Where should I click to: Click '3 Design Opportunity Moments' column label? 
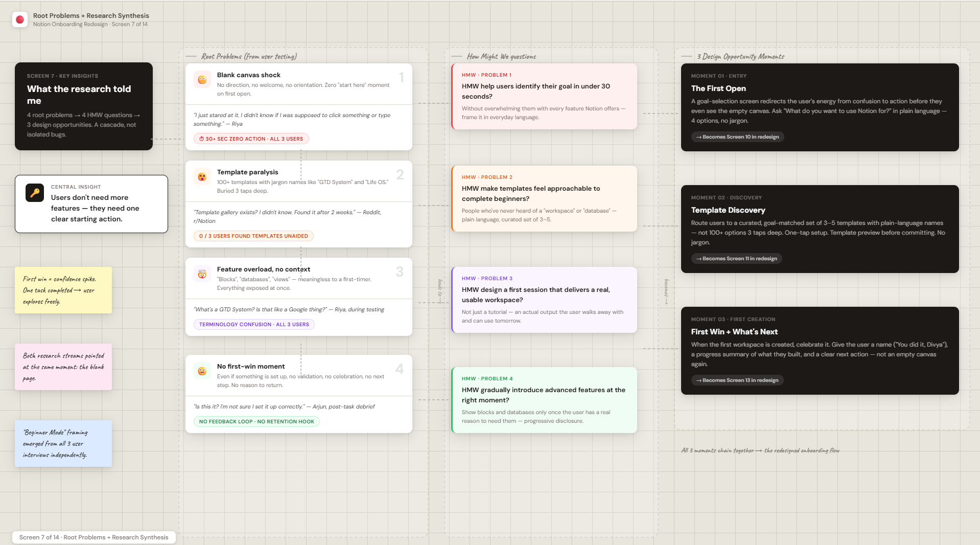tap(740, 56)
